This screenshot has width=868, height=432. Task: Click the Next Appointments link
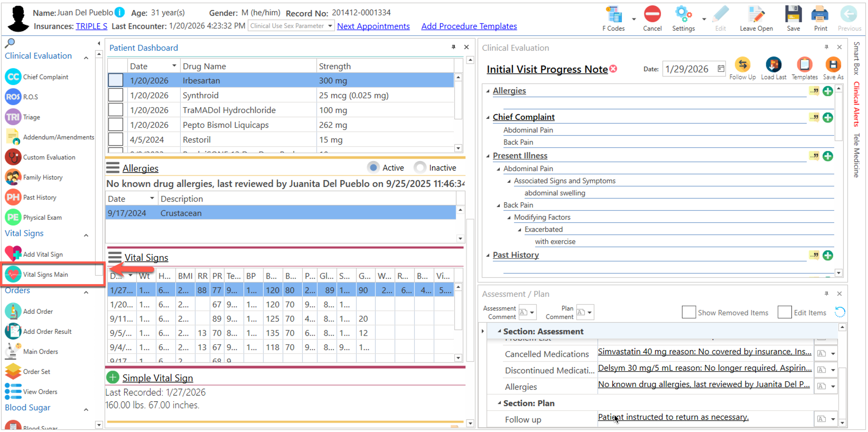click(373, 26)
